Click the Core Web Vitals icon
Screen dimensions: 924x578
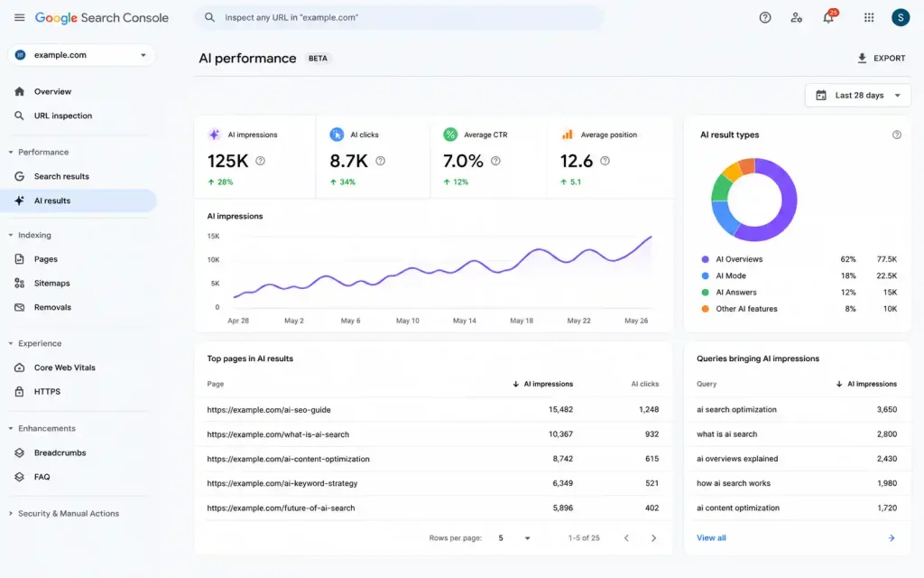pyautogui.click(x=20, y=368)
